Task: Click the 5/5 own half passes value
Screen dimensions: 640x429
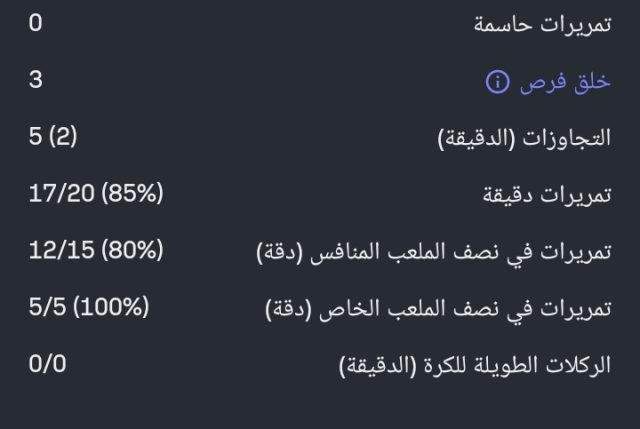Action: point(48,307)
